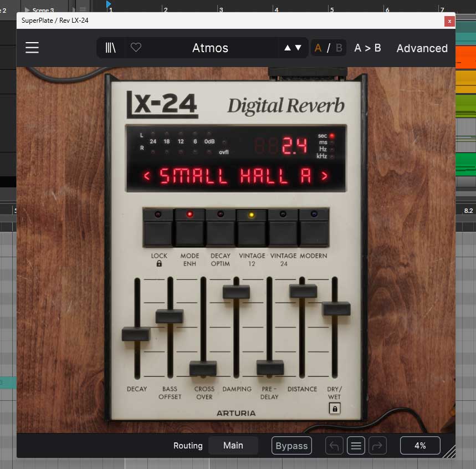This screenshot has width=476, height=469.
Task: Open the hamburger main menu
Action: click(x=32, y=48)
